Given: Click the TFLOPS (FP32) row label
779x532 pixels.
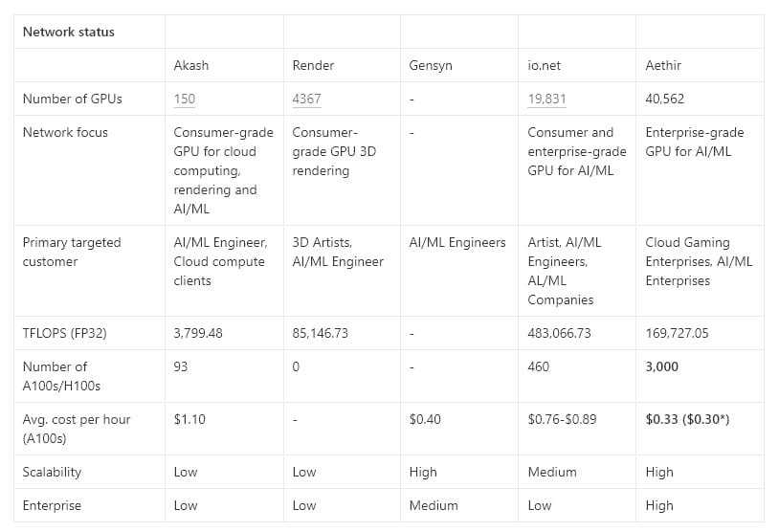Looking at the screenshot, I should 64,333.
